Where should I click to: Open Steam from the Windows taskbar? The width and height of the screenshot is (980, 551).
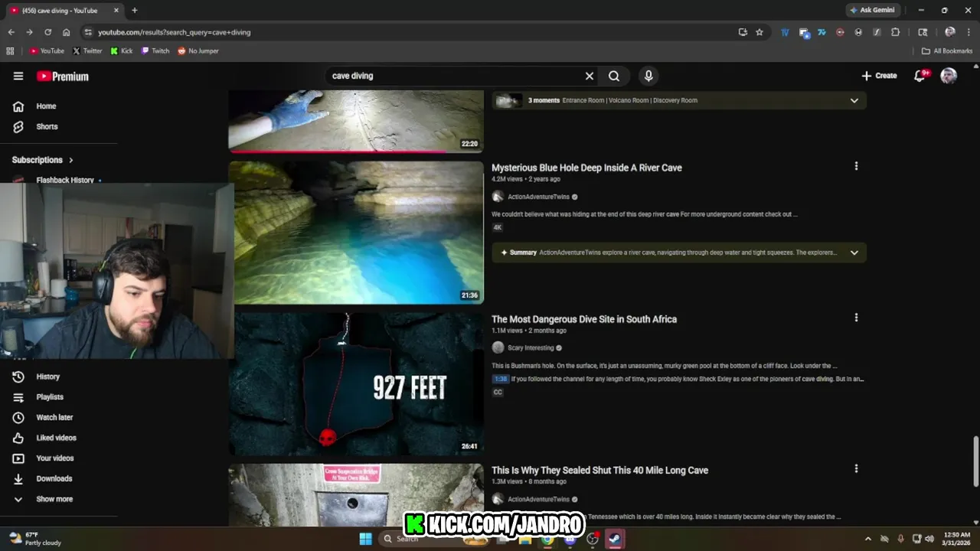pyautogui.click(x=614, y=539)
